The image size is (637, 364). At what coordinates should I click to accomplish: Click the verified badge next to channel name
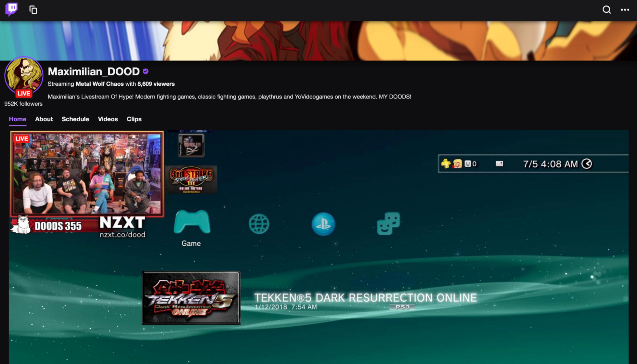point(146,71)
